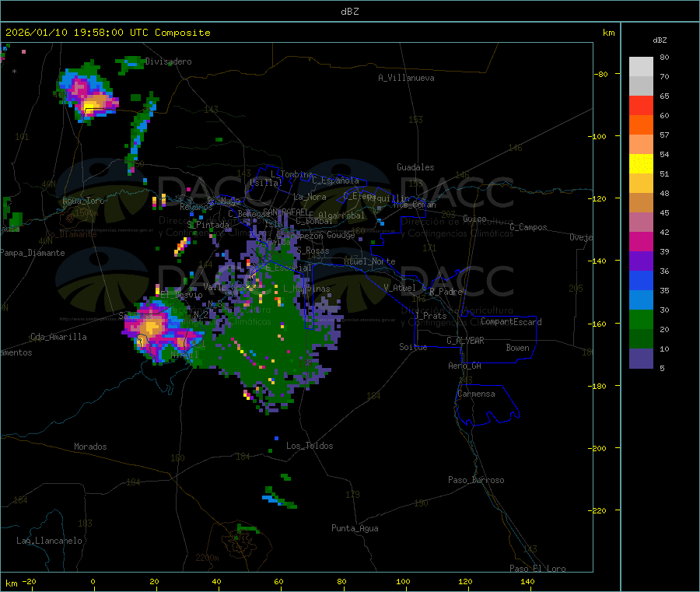Click the 'J_Prats' label
The height and width of the screenshot is (592, 700).
tap(431, 316)
